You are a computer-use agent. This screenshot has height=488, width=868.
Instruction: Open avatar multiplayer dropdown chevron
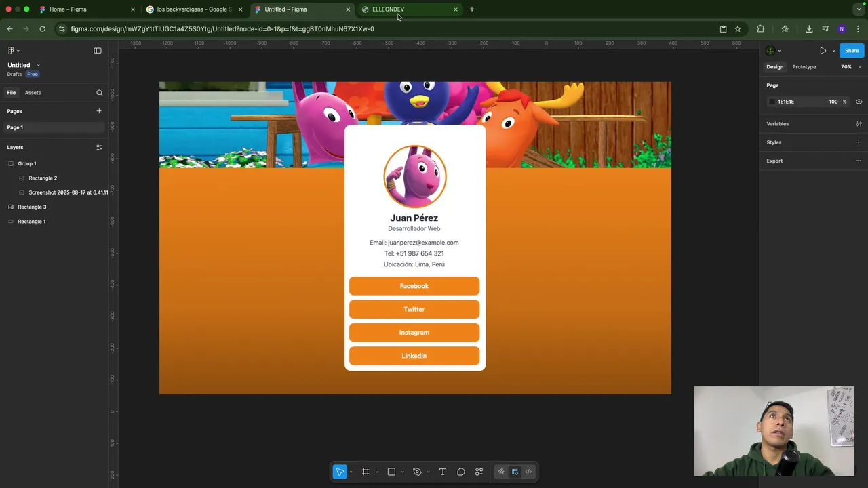[x=779, y=51]
